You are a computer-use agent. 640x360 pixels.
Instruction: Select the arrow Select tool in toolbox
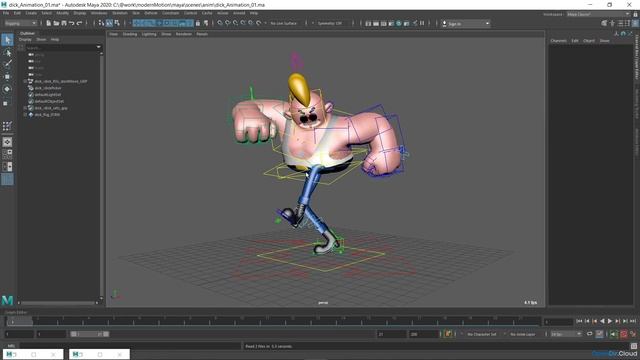click(x=7, y=40)
